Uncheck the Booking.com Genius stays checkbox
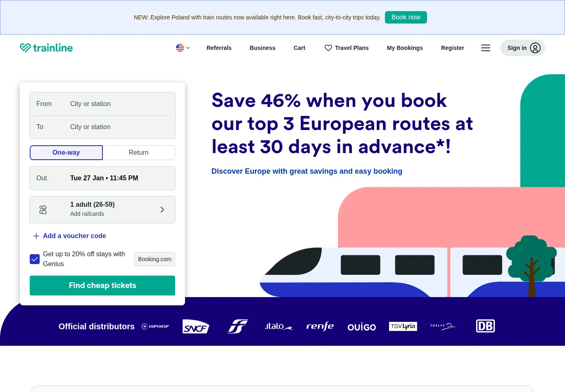 click(35, 259)
